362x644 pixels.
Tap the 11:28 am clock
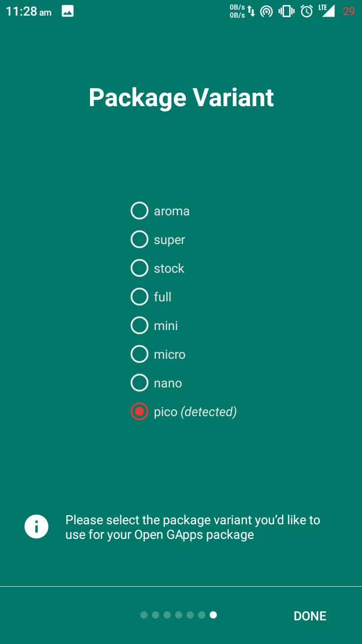click(29, 12)
